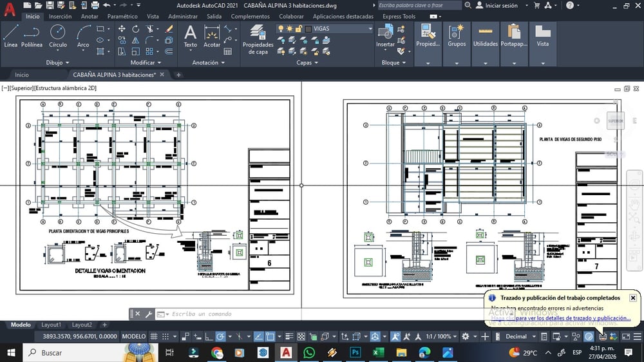The width and height of the screenshot is (644, 362).
Task: Expand the Bloque panel dropdown
Action: [394, 62]
